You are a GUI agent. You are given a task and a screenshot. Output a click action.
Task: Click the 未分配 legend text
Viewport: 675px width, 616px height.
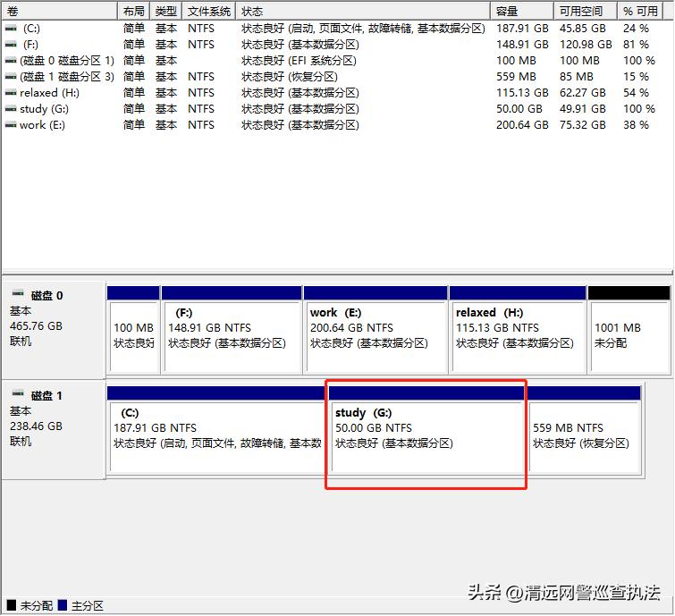coord(36,605)
